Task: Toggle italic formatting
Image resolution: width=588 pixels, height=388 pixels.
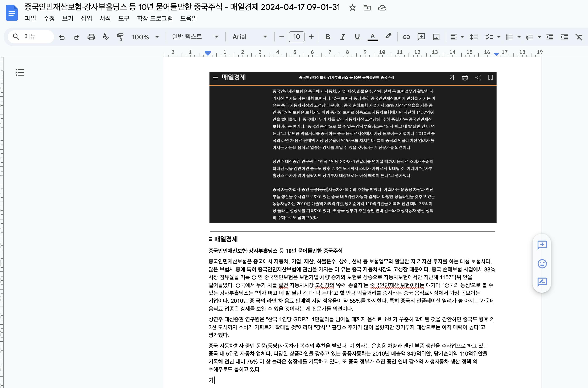Action: (342, 37)
